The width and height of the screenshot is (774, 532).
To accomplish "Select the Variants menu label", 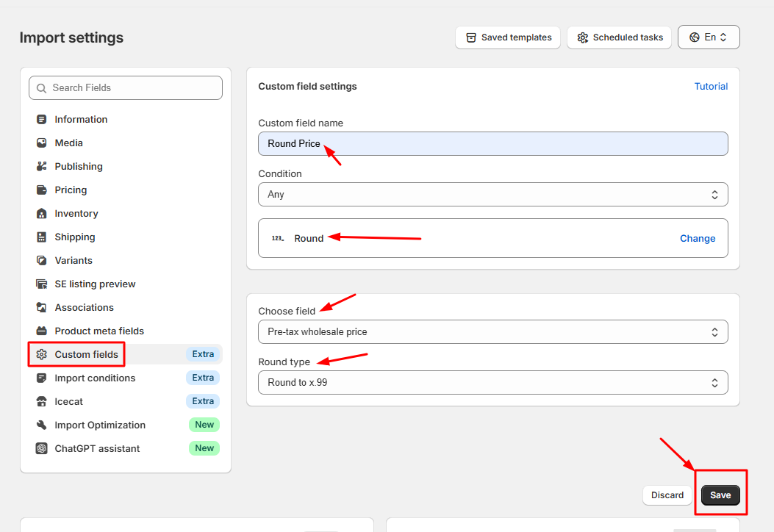I will click(x=73, y=261).
